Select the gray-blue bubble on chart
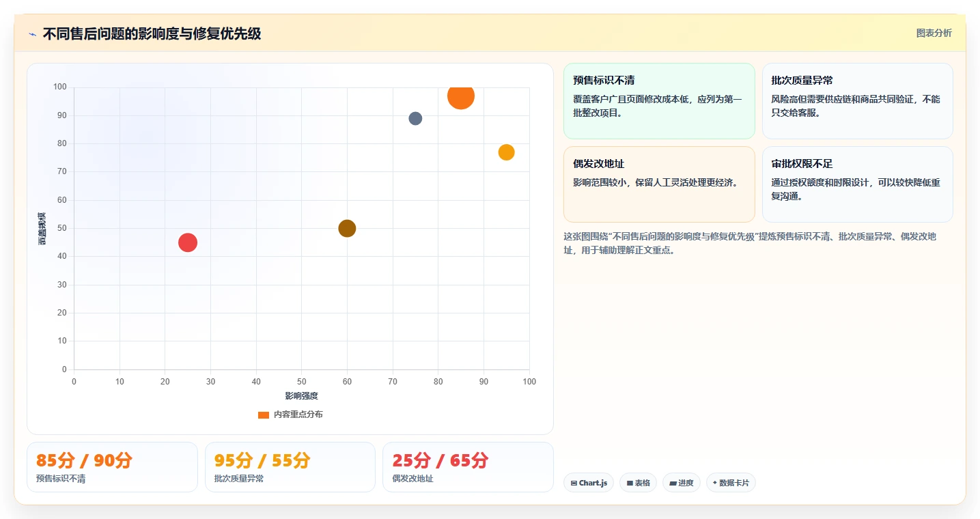This screenshot has height=519, width=980. (415, 118)
